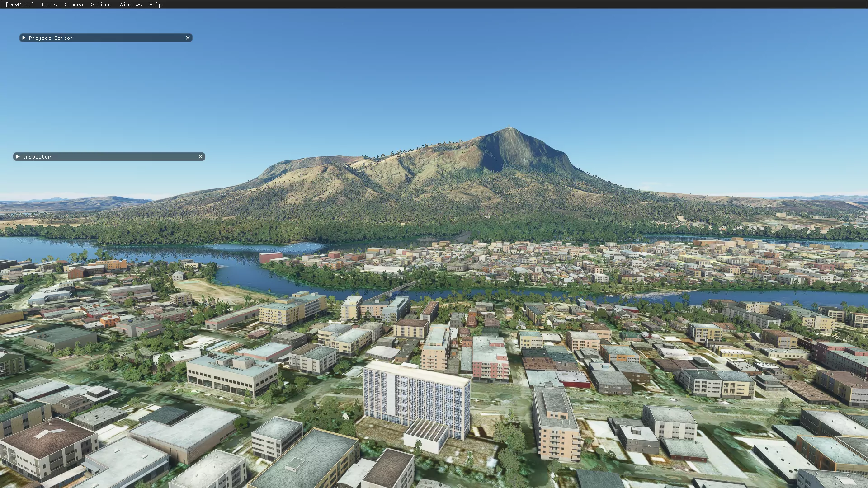868x488 pixels.
Task: Open the Tools menu
Action: [x=49, y=5]
